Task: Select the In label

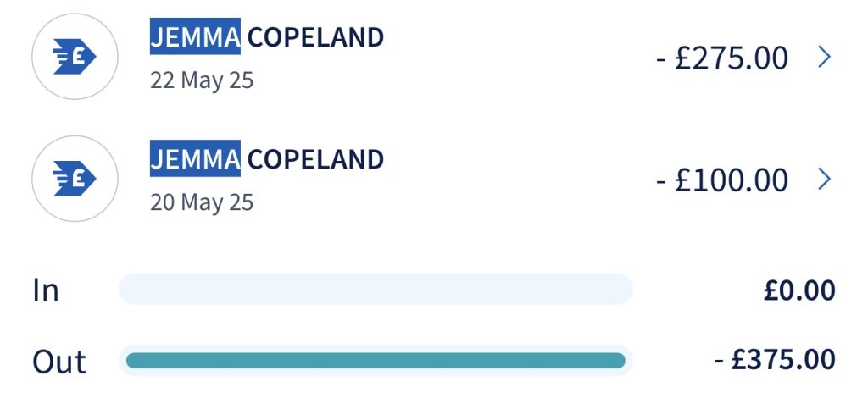Action: pyautogui.click(x=46, y=290)
